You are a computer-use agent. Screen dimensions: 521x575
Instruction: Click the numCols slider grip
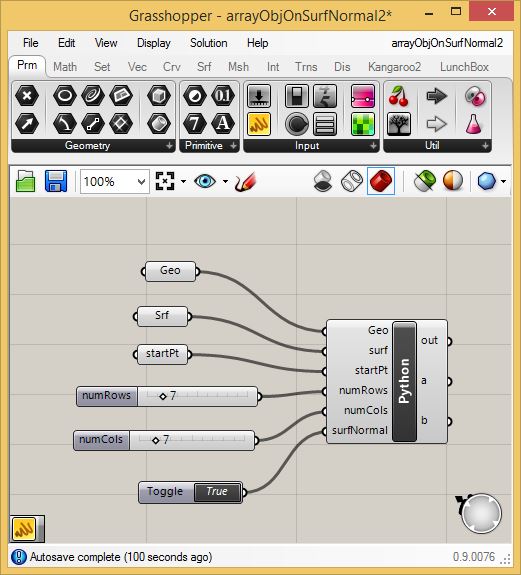tap(155, 440)
